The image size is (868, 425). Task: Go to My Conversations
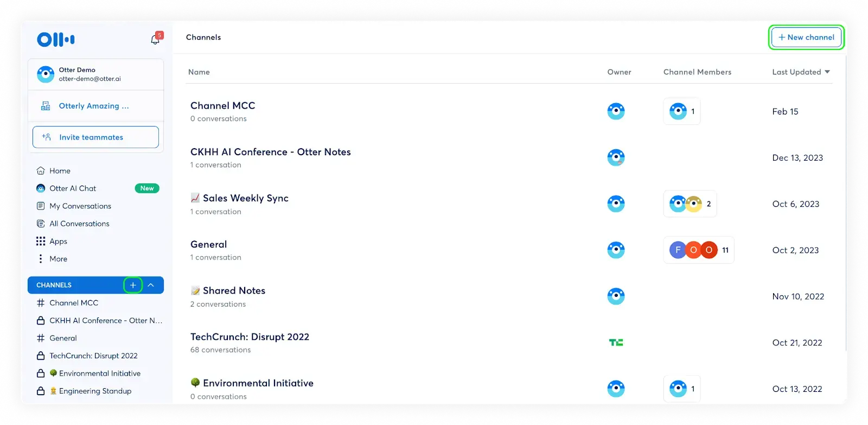click(x=80, y=206)
